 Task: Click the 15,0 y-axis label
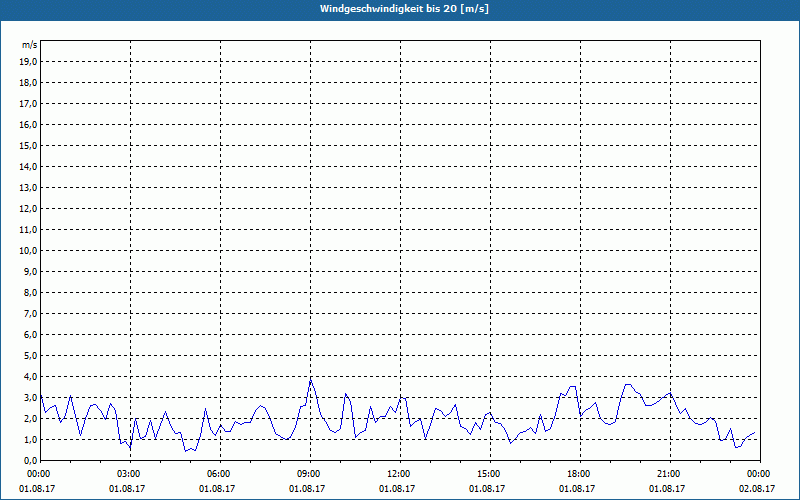[28, 145]
